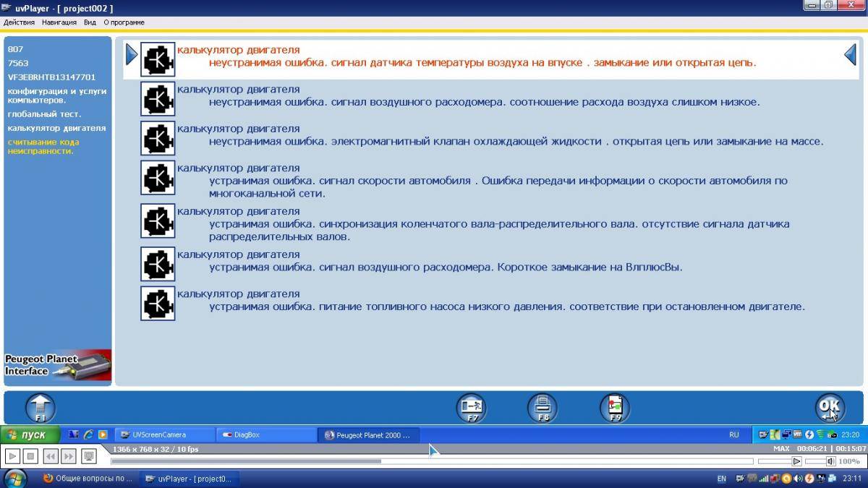Open the О программе menu
Viewport: 868px width, 488px height.
tap(124, 22)
